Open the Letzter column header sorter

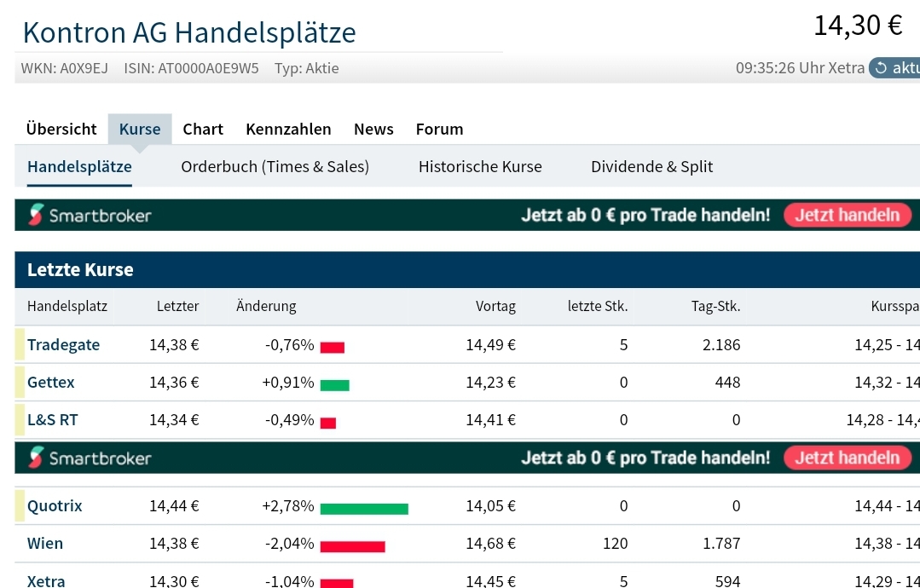click(x=177, y=306)
